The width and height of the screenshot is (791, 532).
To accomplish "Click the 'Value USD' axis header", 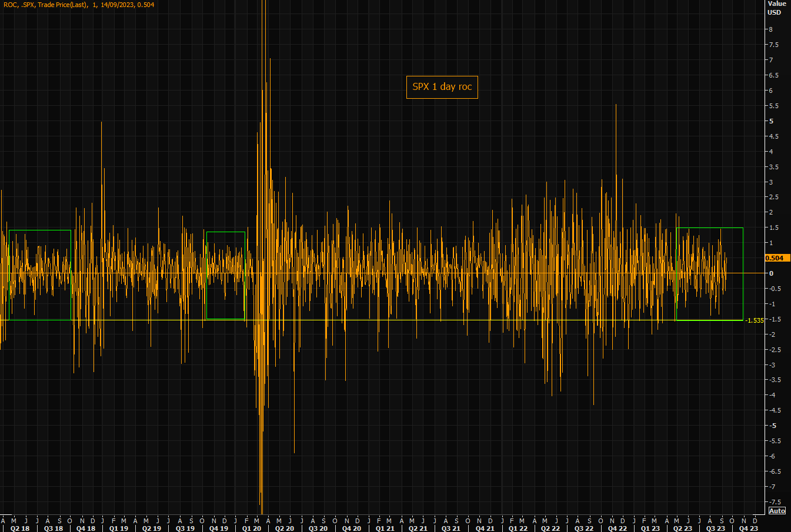I will (776, 8).
